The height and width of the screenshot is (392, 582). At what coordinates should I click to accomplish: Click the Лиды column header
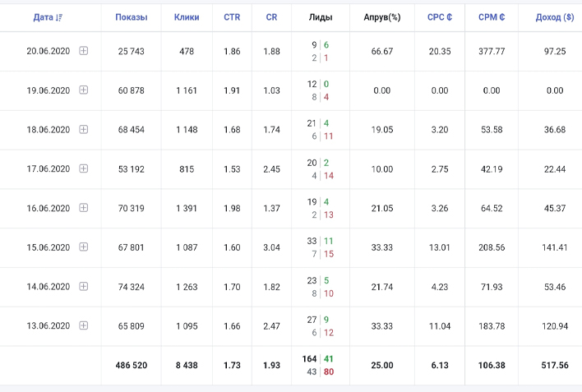point(321,17)
